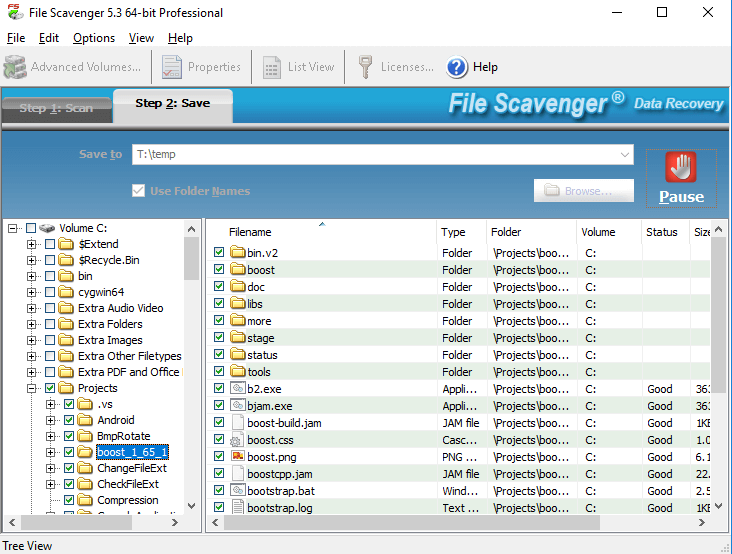This screenshot has height=554, width=732.
Task: Open the Options menu
Action: pos(94,38)
